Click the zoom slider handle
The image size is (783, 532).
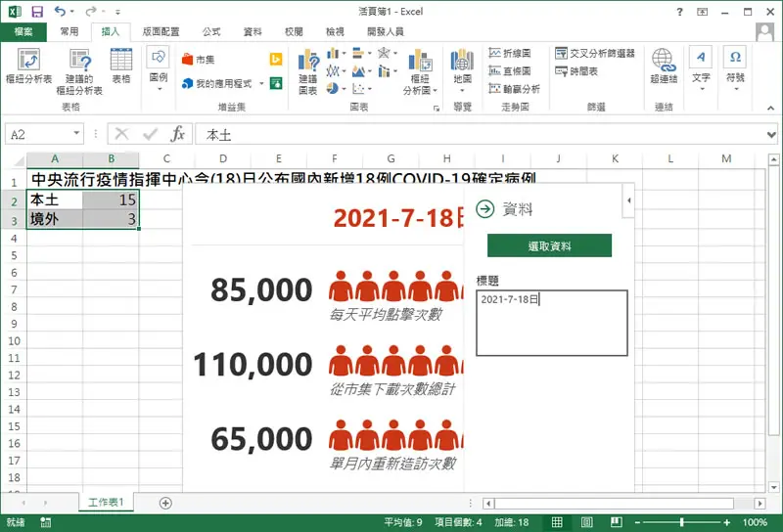(681, 522)
